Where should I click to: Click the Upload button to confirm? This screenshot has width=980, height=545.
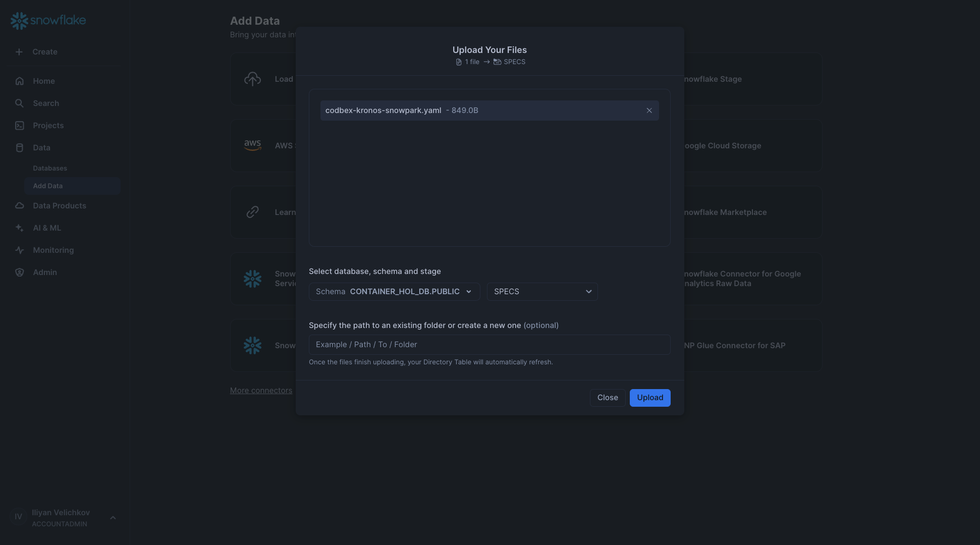(650, 397)
